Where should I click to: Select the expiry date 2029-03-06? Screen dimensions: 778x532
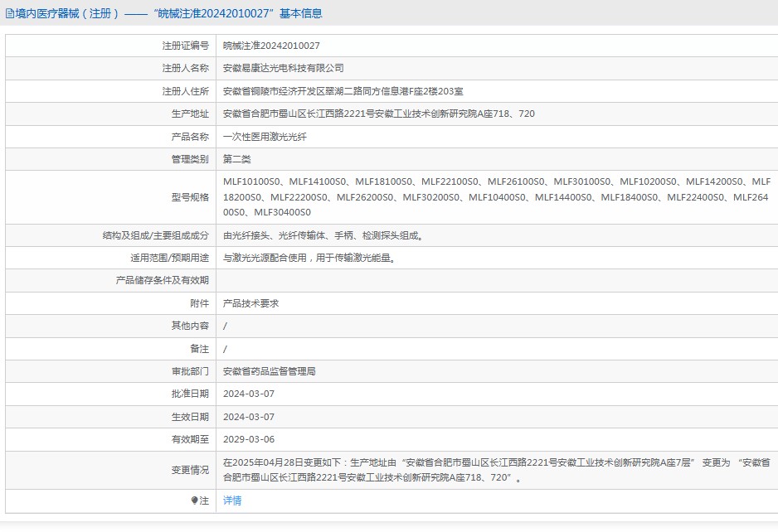click(249, 439)
